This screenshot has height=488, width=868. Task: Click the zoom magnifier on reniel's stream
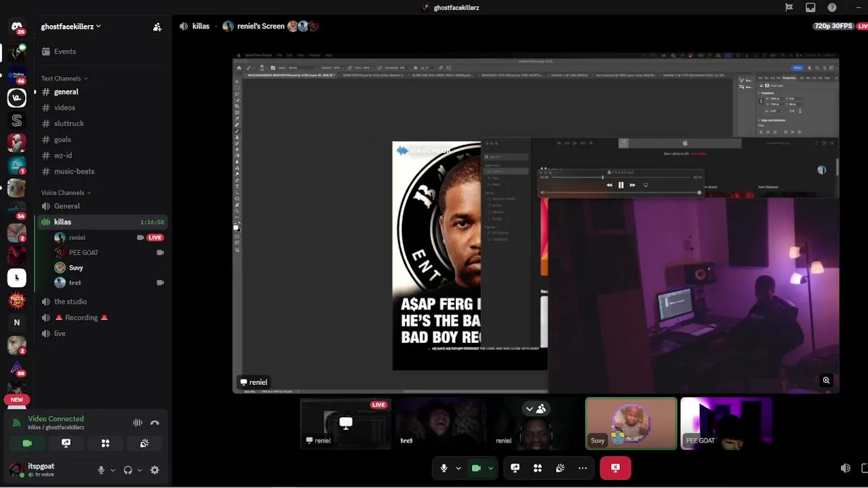826,380
